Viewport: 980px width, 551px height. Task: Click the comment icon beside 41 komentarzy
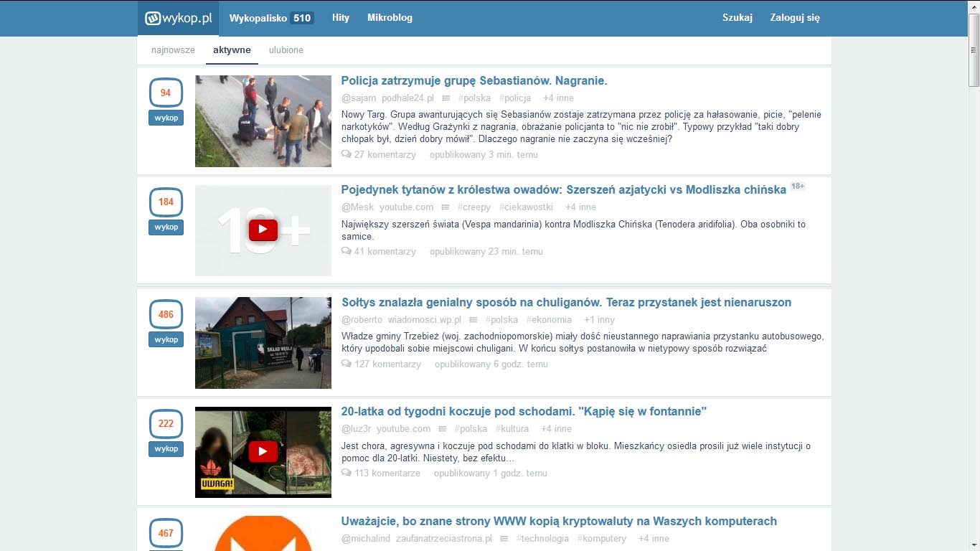[x=346, y=251]
